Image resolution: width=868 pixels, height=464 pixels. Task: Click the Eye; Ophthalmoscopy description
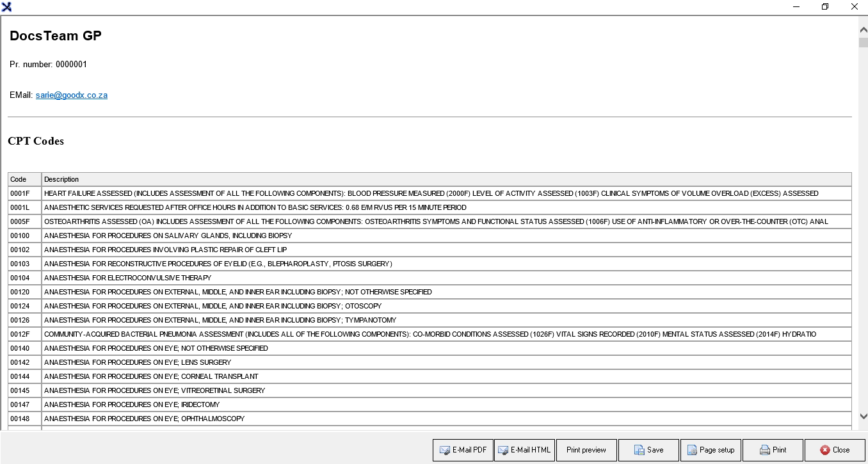[x=447, y=419]
